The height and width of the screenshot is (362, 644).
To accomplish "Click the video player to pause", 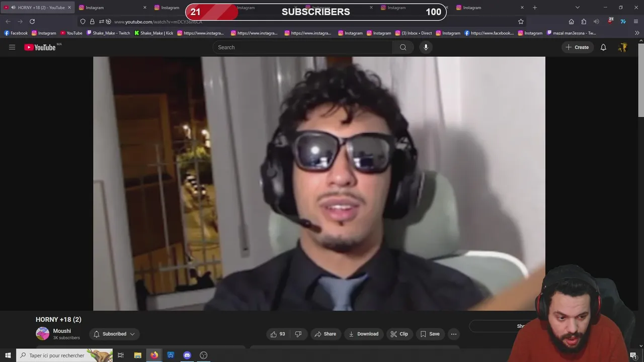I will [x=319, y=184].
